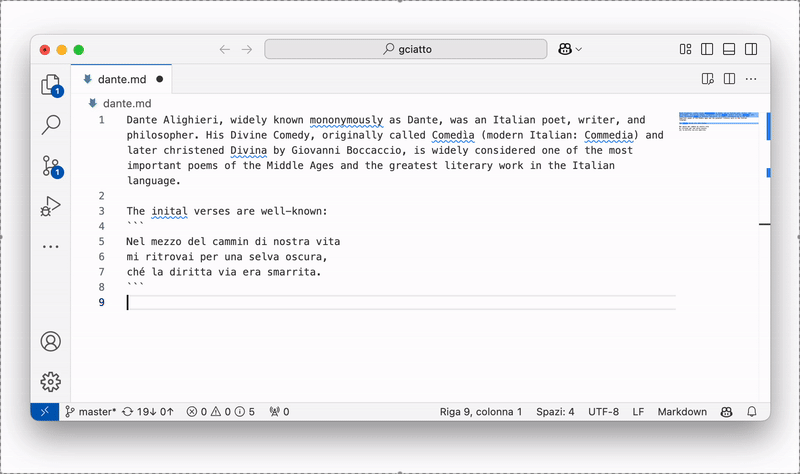Click the underlined word inital
Image resolution: width=800 pixels, height=474 pixels.
[169, 211]
